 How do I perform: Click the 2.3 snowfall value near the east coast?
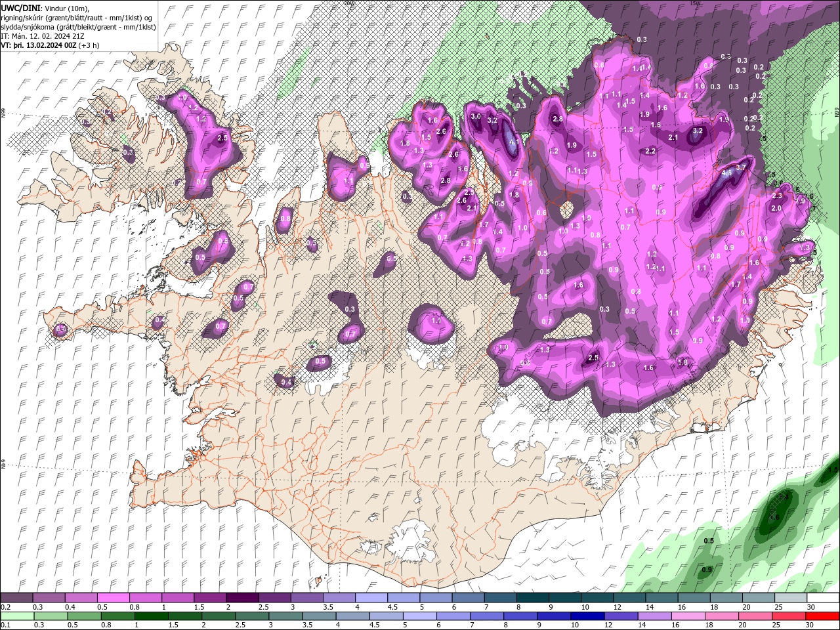(x=777, y=196)
